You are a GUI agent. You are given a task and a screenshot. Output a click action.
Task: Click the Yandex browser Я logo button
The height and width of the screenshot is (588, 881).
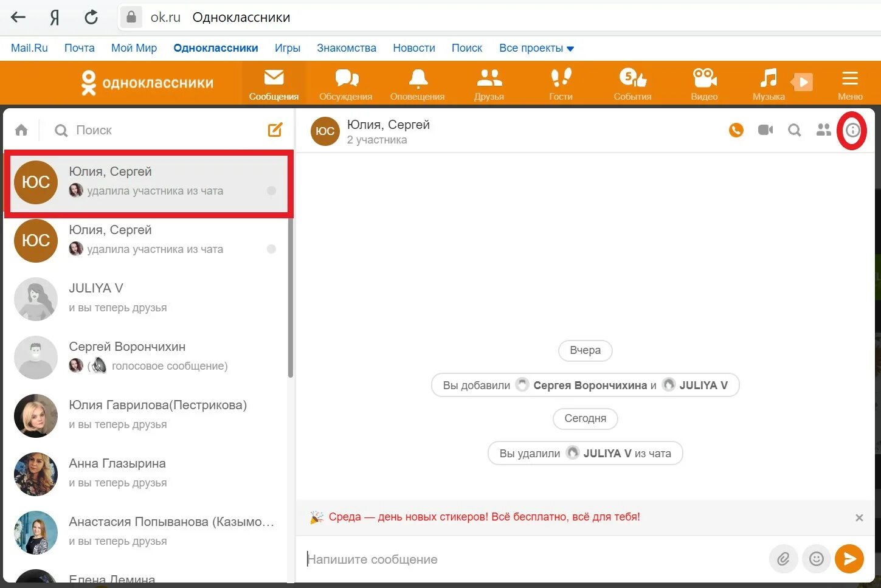click(x=55, y=17)
